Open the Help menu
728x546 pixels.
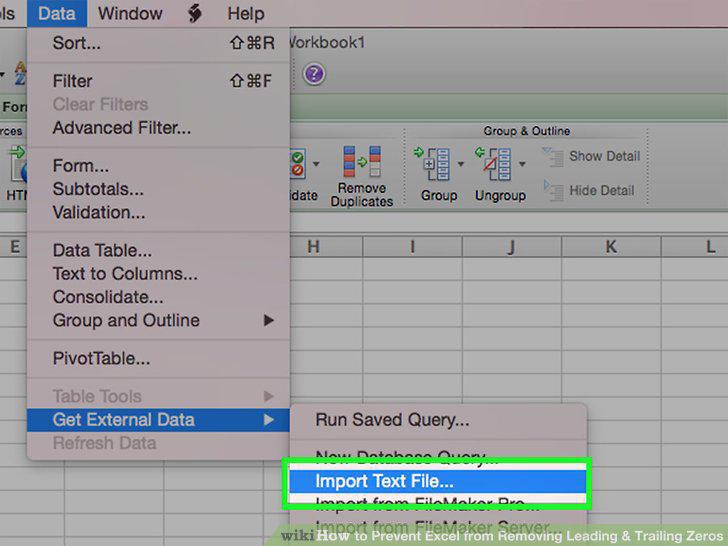pos(246,13)
